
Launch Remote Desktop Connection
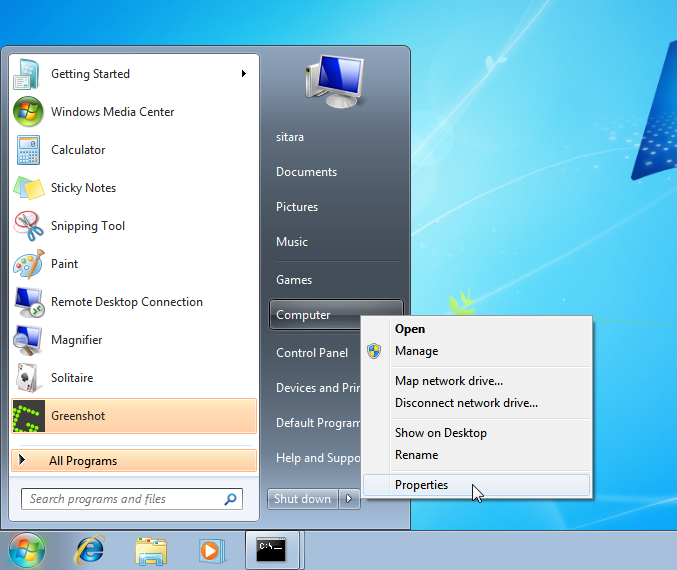pos(126,302)
